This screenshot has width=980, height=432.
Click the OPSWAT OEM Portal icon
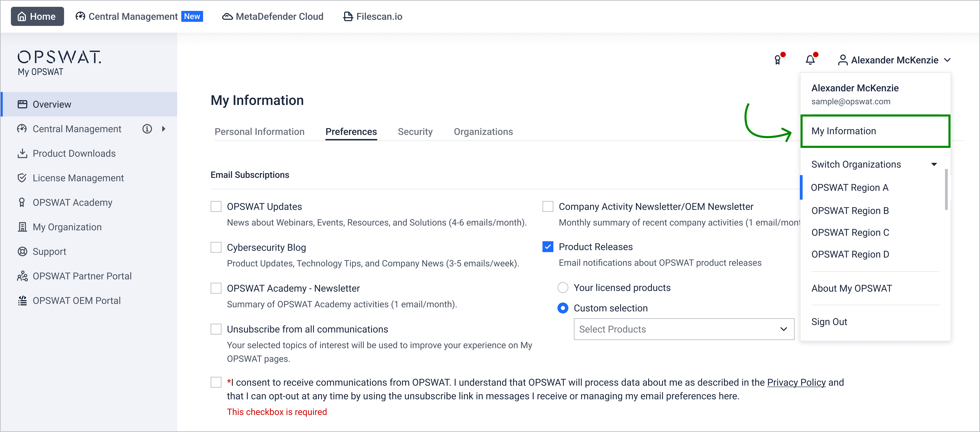22,300
